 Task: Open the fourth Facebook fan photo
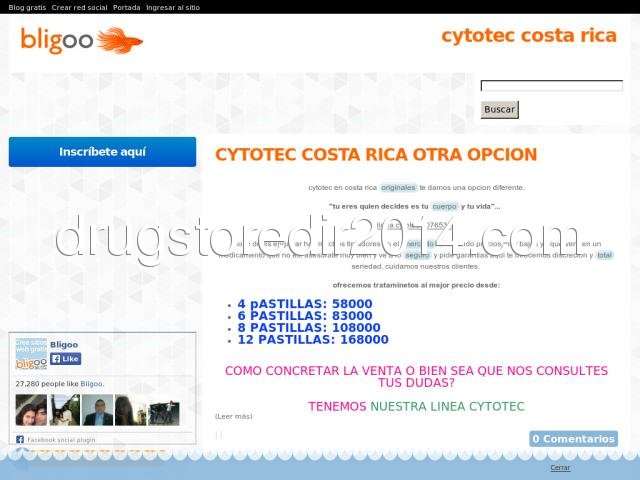tap(131, 410)
